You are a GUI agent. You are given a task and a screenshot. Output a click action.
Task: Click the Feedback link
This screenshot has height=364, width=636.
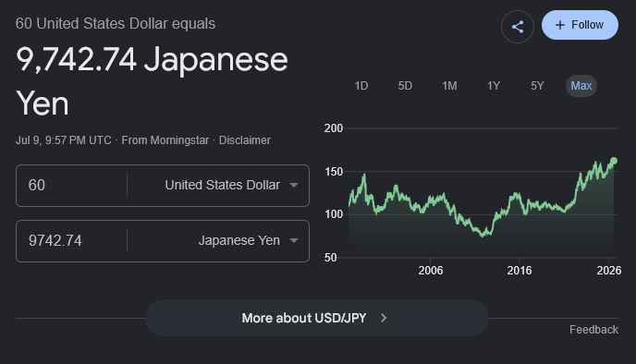(593, 330)
